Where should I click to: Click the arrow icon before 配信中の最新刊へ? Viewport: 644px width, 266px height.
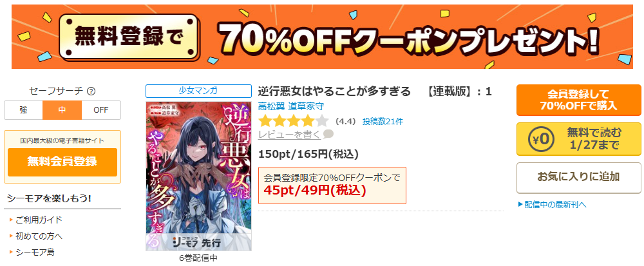[x=520, y=204]
